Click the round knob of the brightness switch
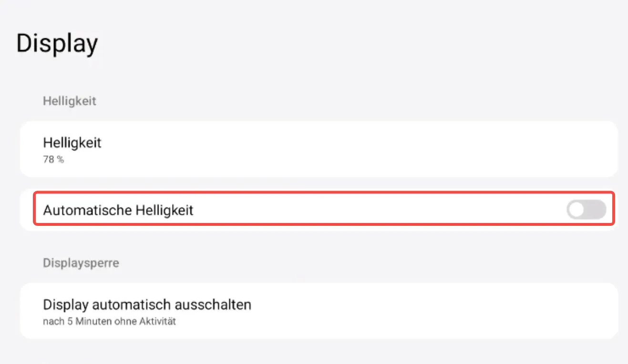Viewport: 628px width, 364px height. (x=577, y=210)
